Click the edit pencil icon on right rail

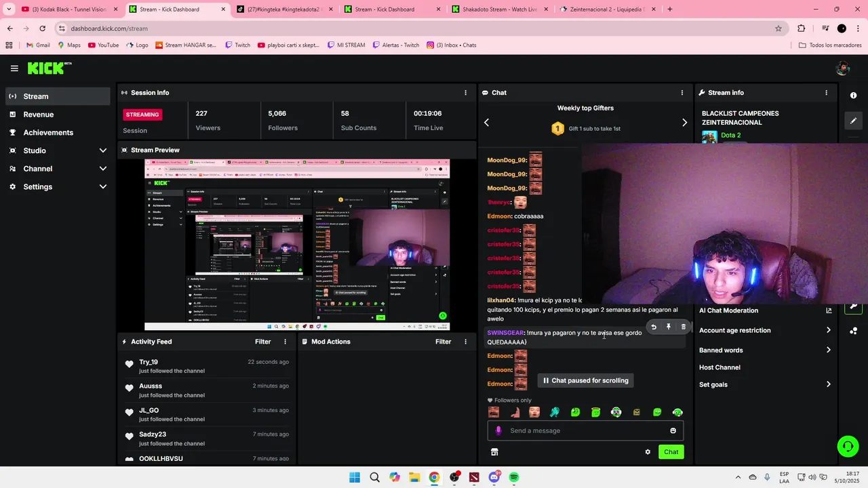[853, 121]
